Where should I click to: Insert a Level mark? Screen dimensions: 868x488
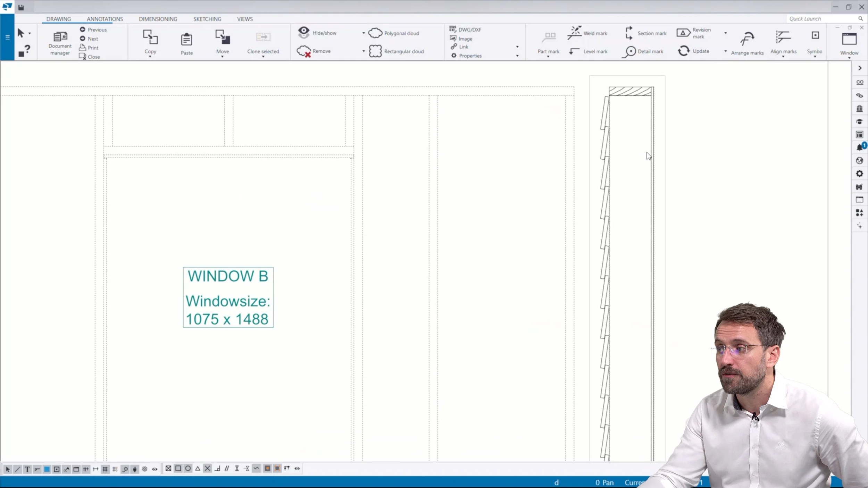[589, 51]
